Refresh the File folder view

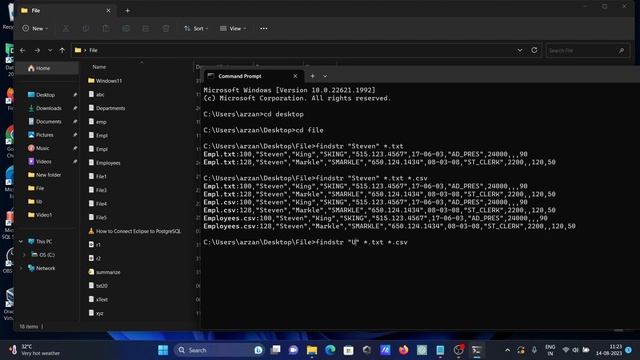pyautogui.click(x=534, y=50)
